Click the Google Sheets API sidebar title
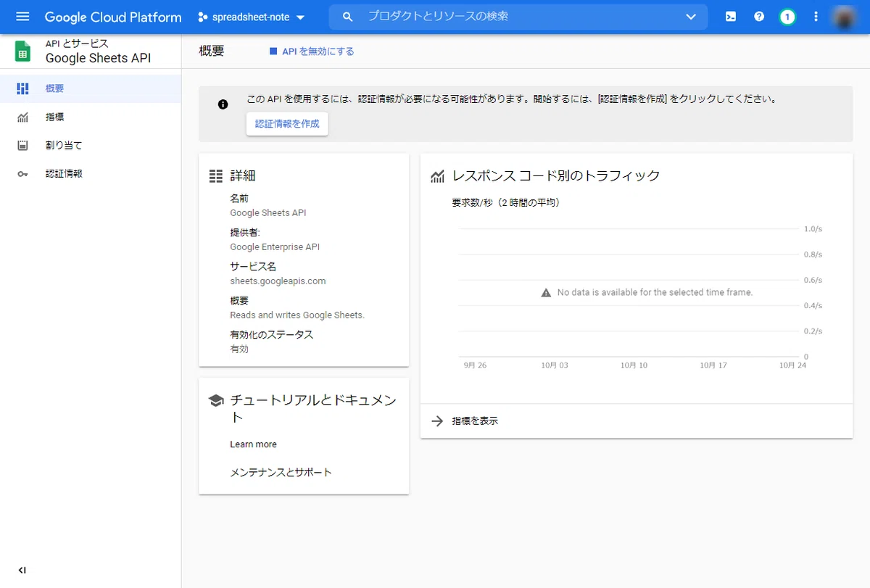The image size is (870, 588). point(98,59)
